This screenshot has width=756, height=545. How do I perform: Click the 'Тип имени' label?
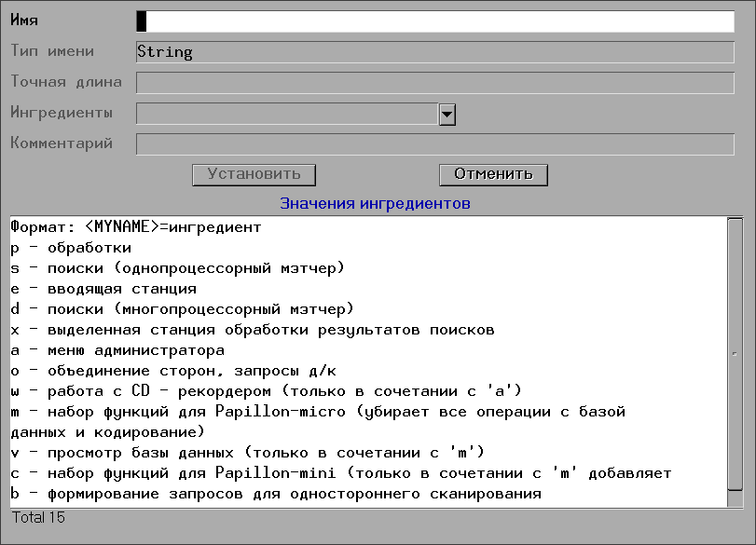tap(52, 50)
